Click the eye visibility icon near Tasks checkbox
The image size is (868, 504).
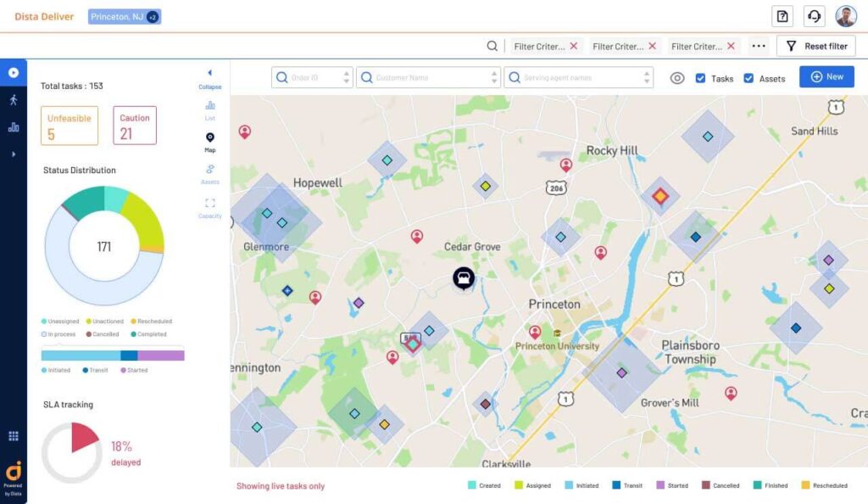pyautogui.click(x=677, y=77)
